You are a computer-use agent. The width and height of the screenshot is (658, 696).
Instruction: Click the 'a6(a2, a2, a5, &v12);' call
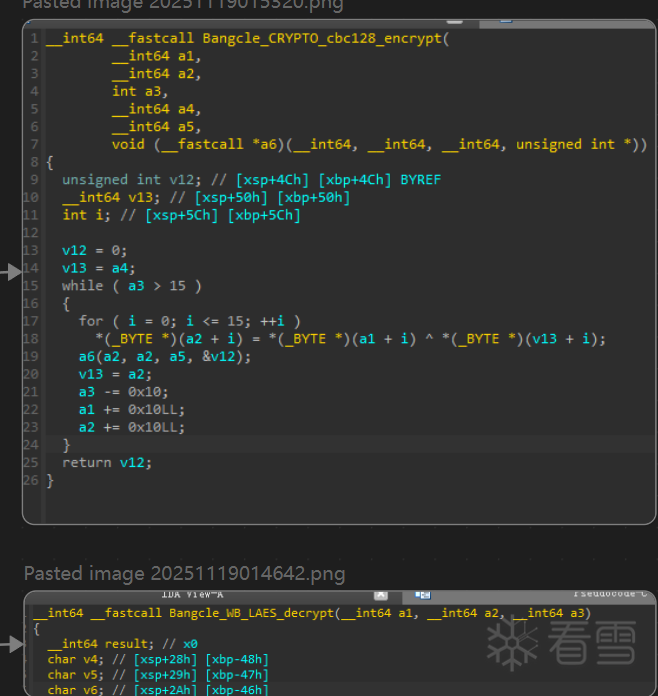pos(165,357)
